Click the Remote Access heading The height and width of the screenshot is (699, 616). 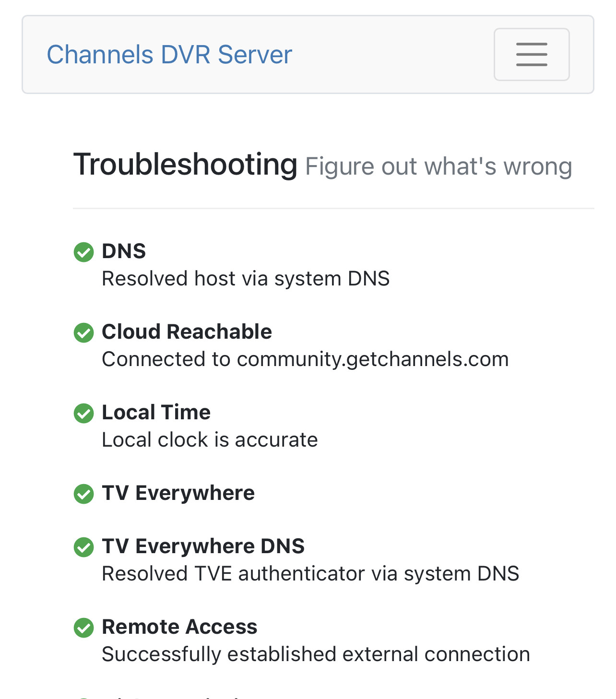click(x=179, y=627)
